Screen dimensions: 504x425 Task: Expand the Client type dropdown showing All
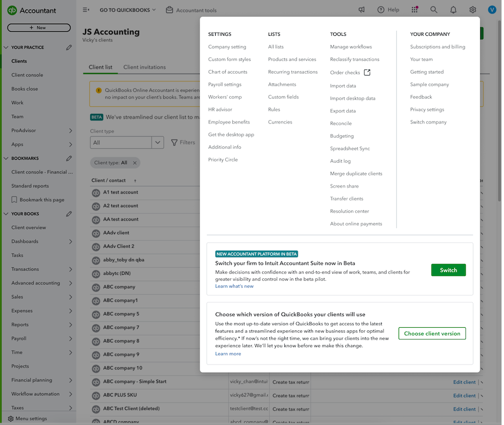158,142
